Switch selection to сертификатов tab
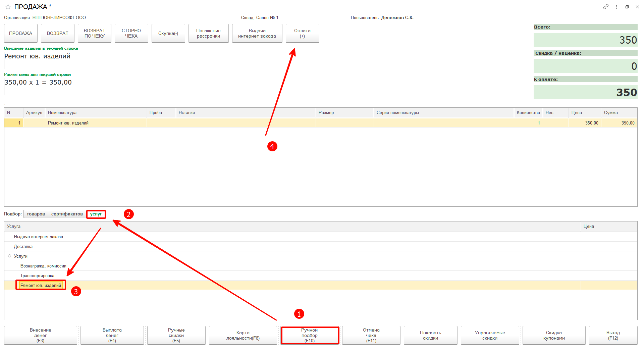 tap(67, 214)
